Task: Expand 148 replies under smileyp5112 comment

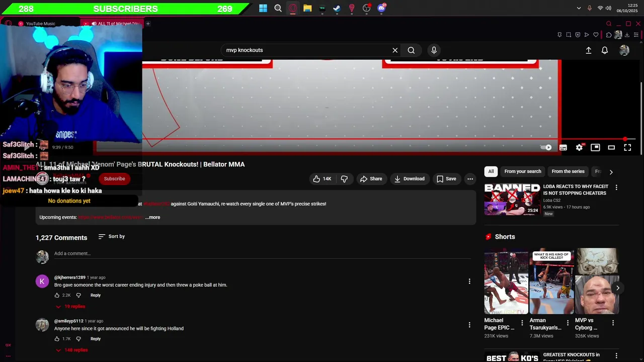Action: pos(71,350)
